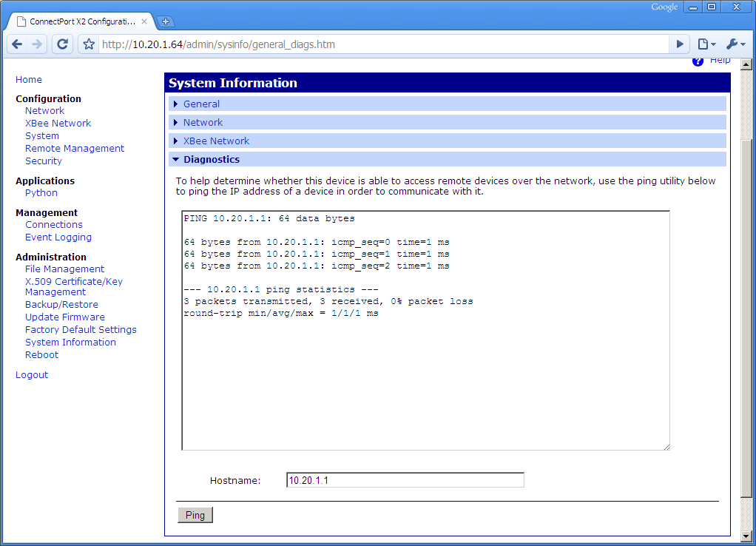Click the blue Help question mark icon

pos(698,61)
